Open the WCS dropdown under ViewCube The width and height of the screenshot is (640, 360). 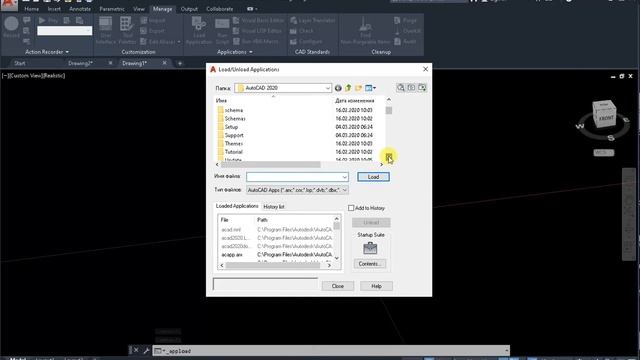coord(604,153)
